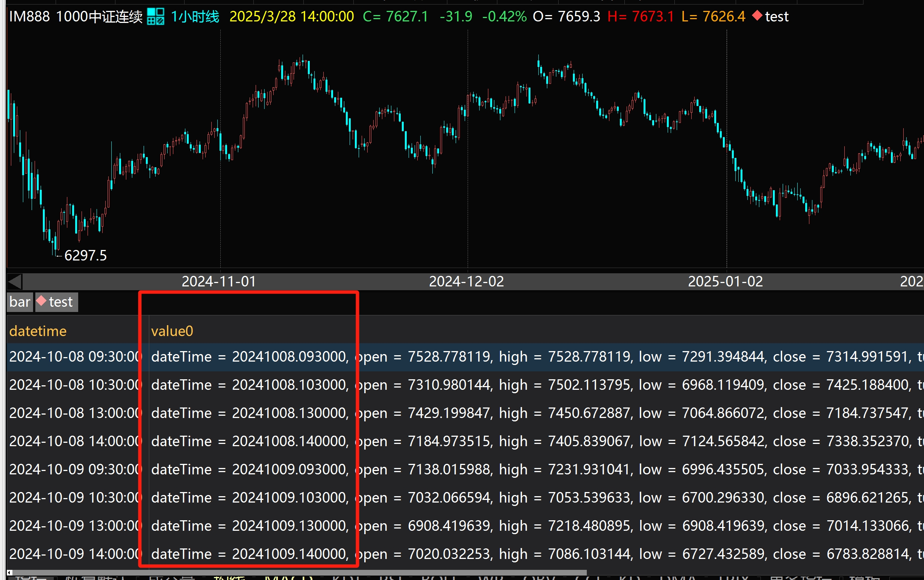
Task: Switch to the bar tab
Action: (20, 302)
